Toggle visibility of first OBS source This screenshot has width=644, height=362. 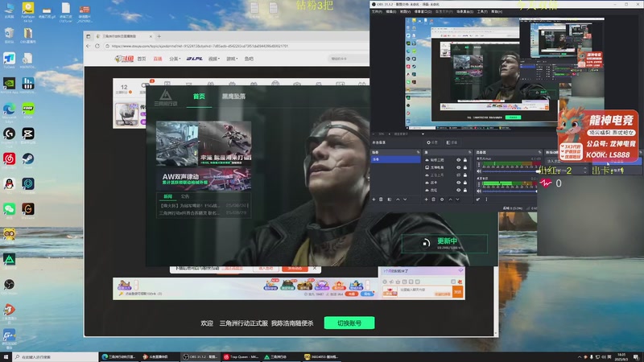458,160
